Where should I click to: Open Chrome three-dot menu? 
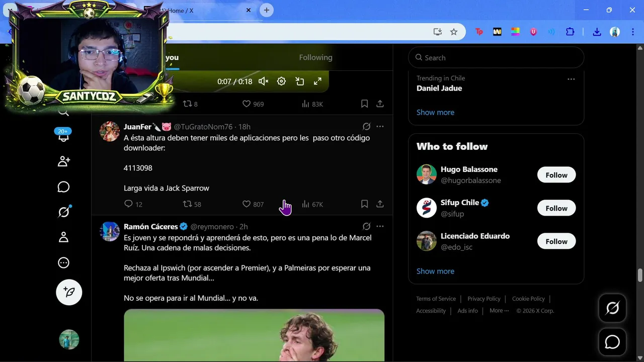point(632,32)
